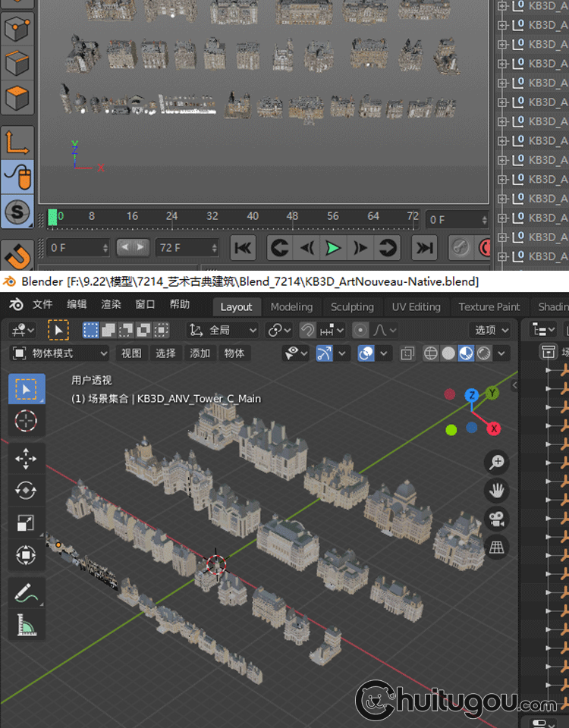This screenshot has height=728, width=569.
Task: Click the 添加 button in viewport header
Action: click(x=200, y=353)
